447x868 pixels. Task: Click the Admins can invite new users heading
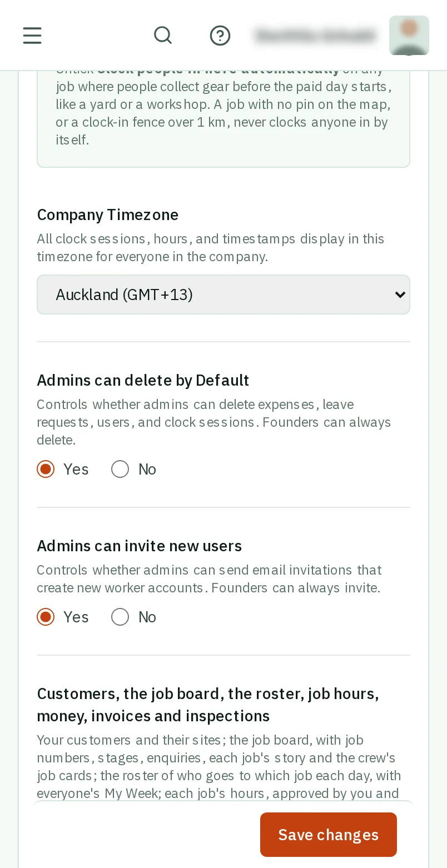(140, 546)
